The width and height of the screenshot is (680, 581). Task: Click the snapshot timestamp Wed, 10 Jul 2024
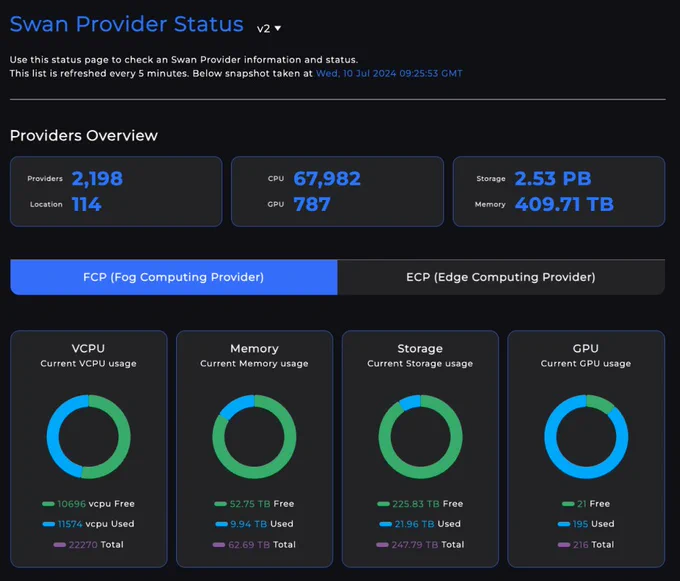pyautogui.click(x=389, y=73)
